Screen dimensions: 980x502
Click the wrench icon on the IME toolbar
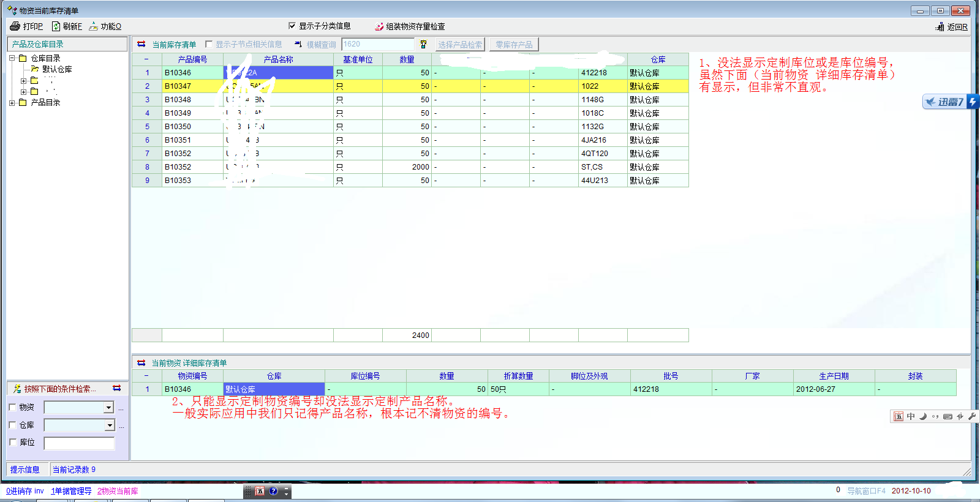972,416
